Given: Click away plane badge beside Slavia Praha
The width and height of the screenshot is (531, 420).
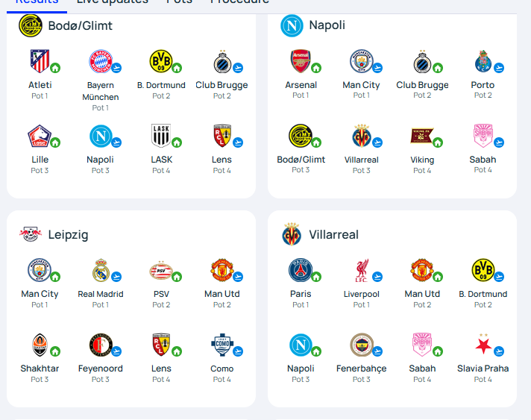Looking at the screenshot, I should (498, 351).
